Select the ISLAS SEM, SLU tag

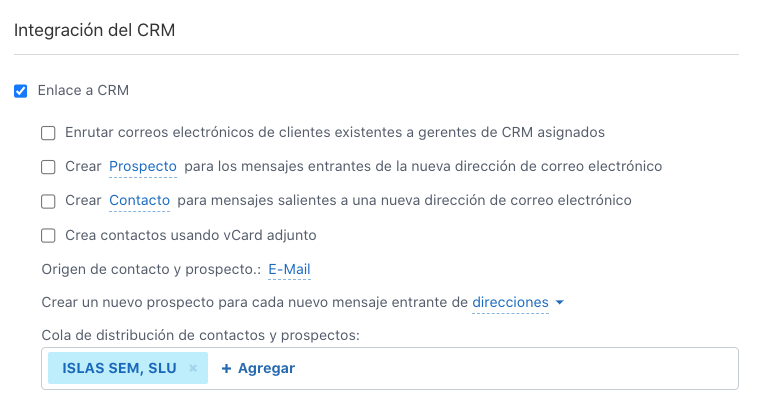pyautogui.click(x=119, y=368)
